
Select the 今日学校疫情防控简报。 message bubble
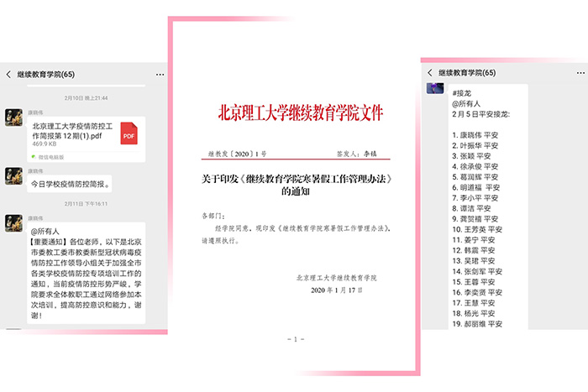coord(70,184)
